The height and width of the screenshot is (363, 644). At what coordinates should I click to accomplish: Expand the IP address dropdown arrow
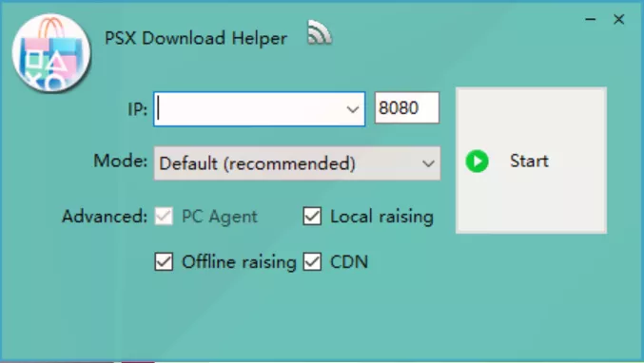point(352,109)
